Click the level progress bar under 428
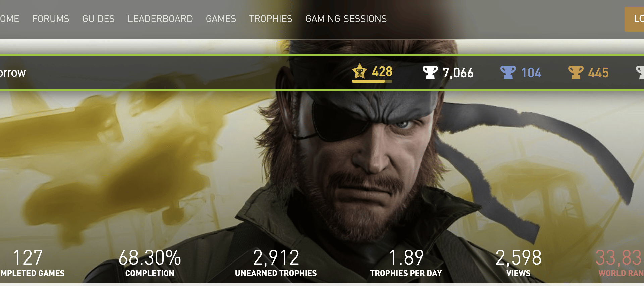The image size is (644, 286). pyautogui.click(x=372, y=81)
